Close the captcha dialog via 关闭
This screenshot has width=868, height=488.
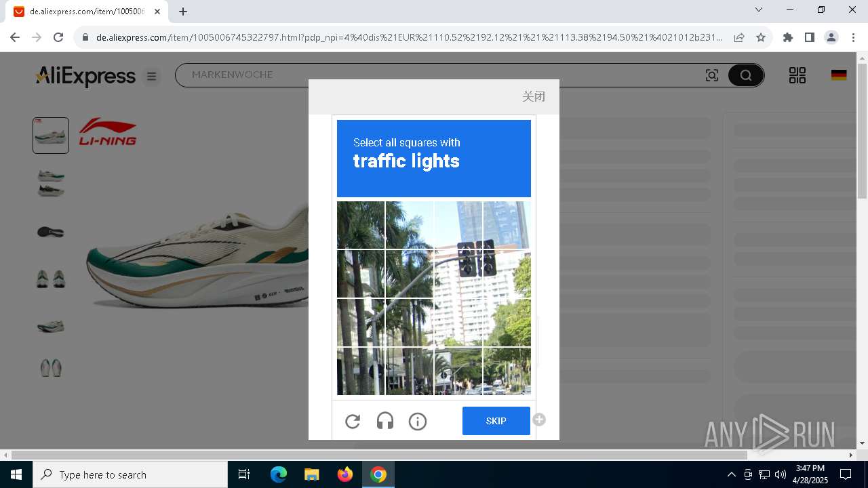[x=534, y=96]
